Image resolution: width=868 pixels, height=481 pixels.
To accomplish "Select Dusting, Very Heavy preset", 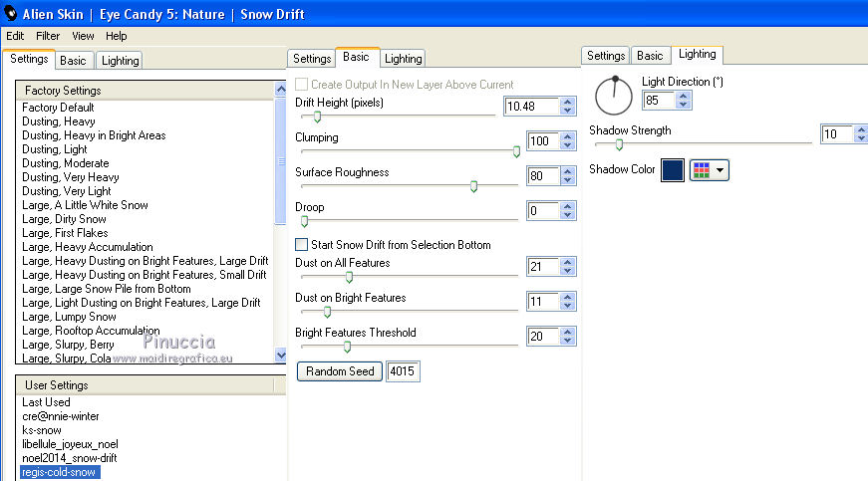I will coord(71,177).
